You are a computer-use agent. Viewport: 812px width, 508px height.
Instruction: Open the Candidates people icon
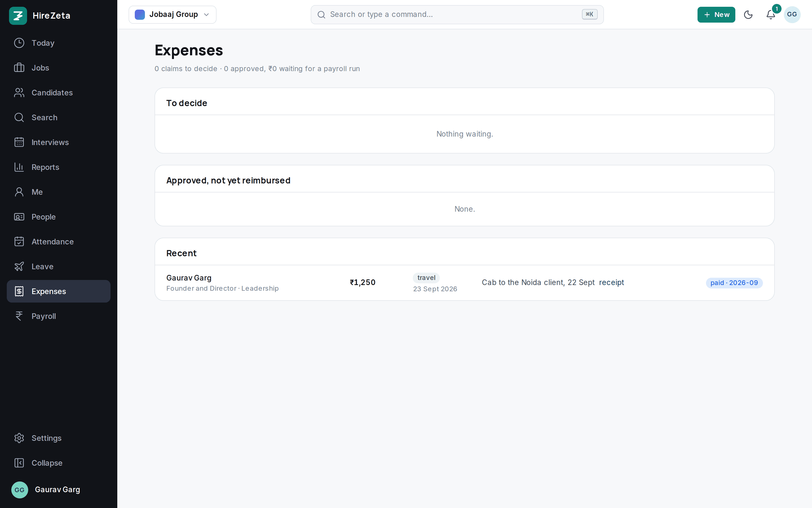(x=19, y=93)
